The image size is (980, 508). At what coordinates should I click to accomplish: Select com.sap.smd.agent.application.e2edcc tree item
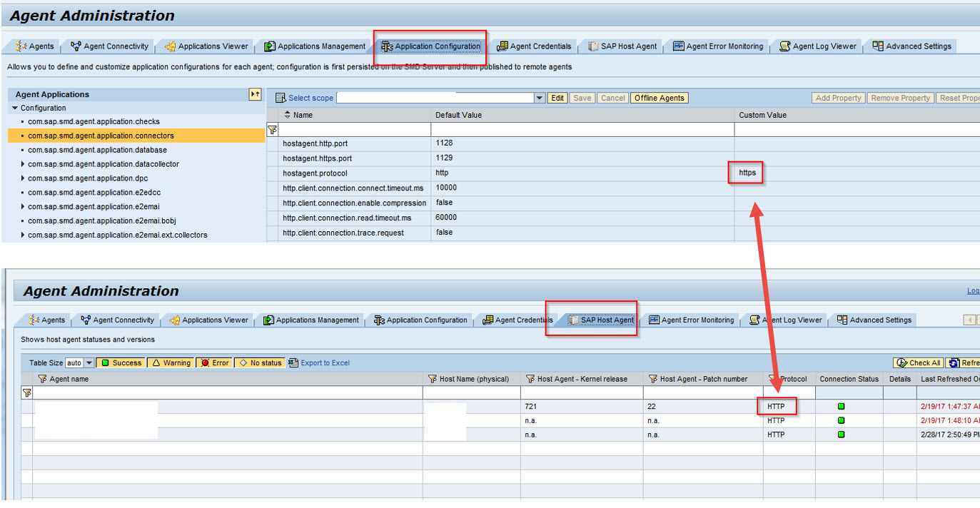94,193
